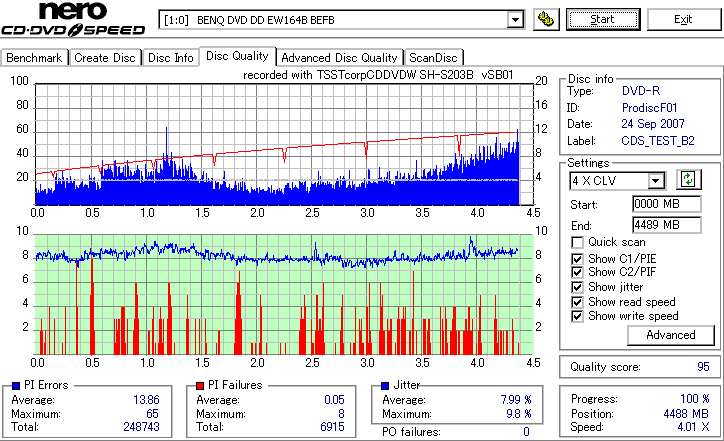Open the Advanced Disc Quality tab
The height and width of the screenshot is (441, 724).
coord(339,58)
